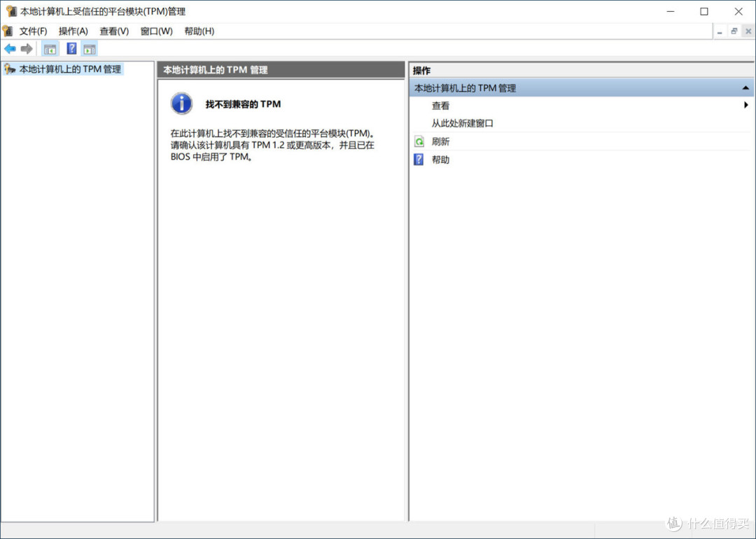The height and width of the screenshot is (539, 756).
Task: Open the 窗口(W) menu
Action: (155, 31)
